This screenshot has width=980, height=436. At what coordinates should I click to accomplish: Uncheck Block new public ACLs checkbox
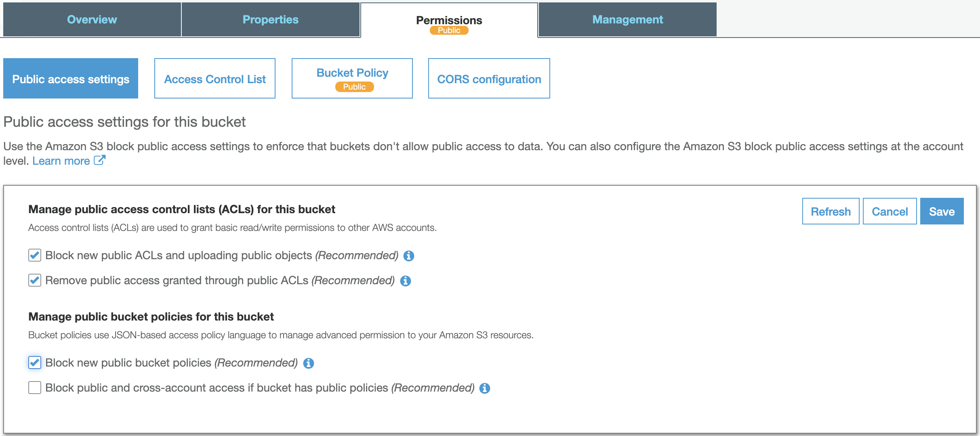pyautogui.click(x=35, y=255)
